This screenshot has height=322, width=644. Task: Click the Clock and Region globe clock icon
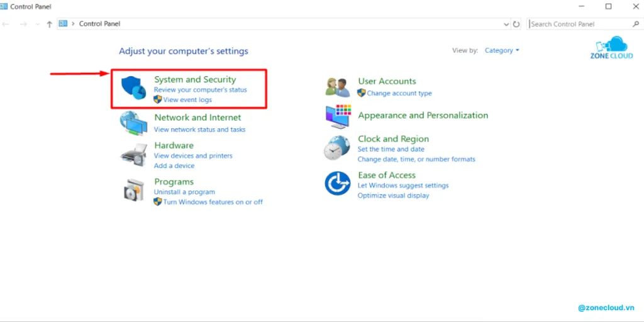tap(337, 148)
